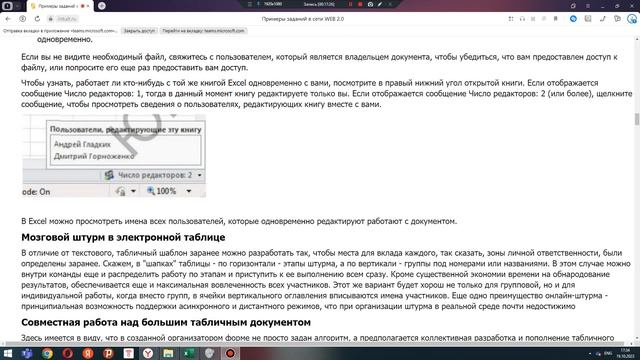Click the paragraph starting 'В отличие от текстового'

326,280
